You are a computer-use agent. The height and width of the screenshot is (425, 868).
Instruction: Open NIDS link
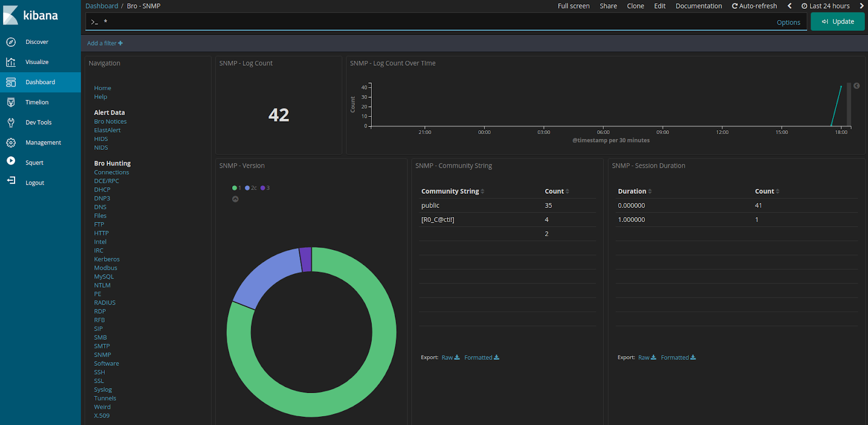point(101,148)
